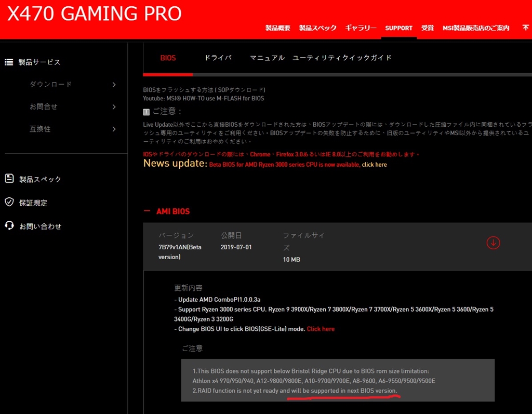The height and width of the screenshot is (414, 532).
Task: Select SUPPORT in top navigation
Action: [x=398, y=28]
